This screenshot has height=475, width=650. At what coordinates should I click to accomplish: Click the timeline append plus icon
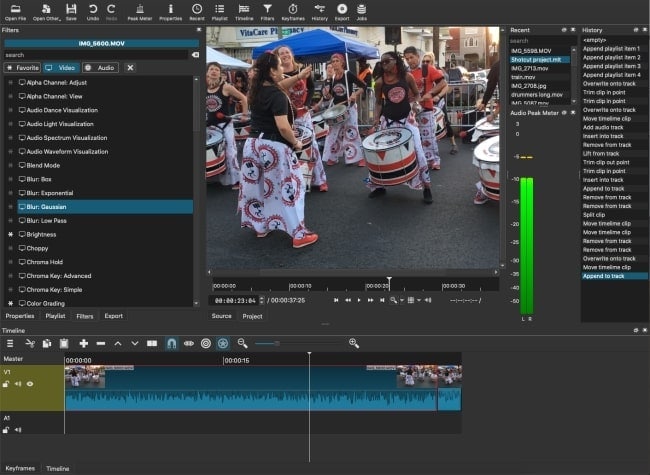(x=84, y=343)
